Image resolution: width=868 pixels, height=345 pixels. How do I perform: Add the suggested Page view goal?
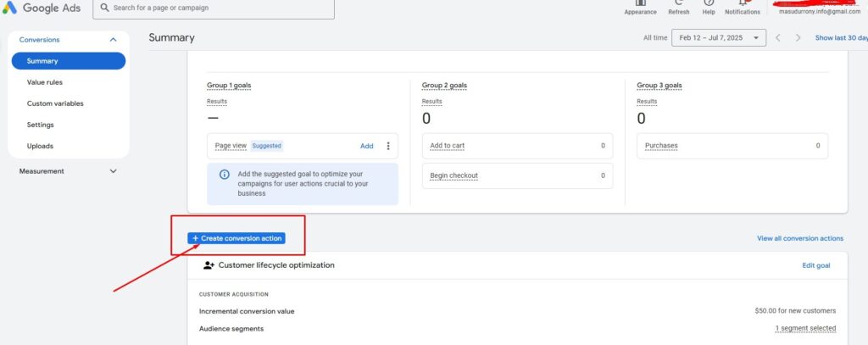point(366,146)
